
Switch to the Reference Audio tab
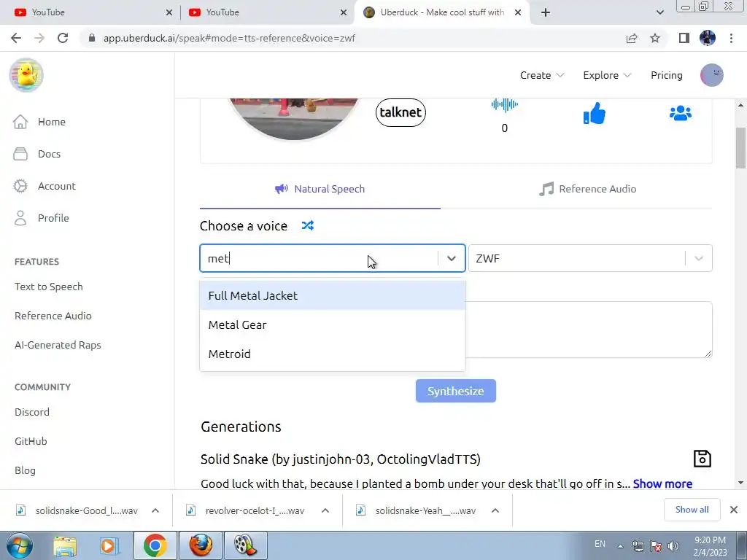click(x=587, y=189)
